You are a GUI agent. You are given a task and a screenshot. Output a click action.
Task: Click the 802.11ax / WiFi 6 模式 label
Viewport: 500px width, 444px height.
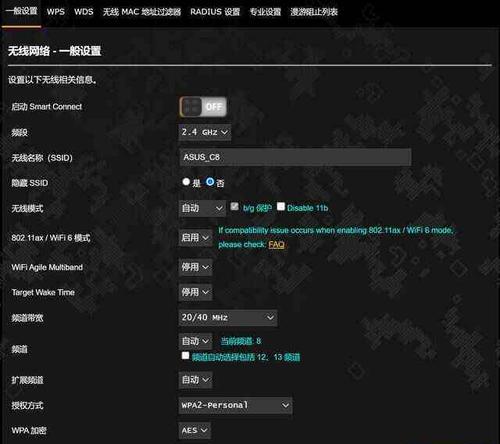point(51,238)
